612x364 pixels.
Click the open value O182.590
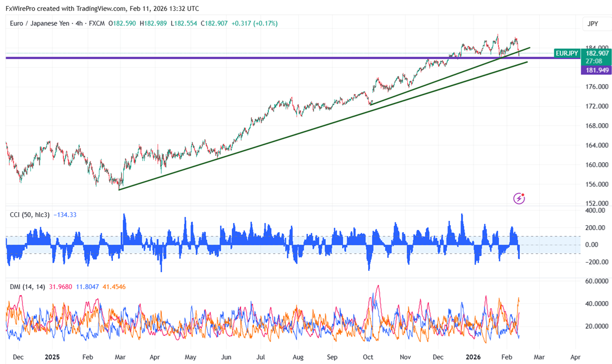pos(122,23)
